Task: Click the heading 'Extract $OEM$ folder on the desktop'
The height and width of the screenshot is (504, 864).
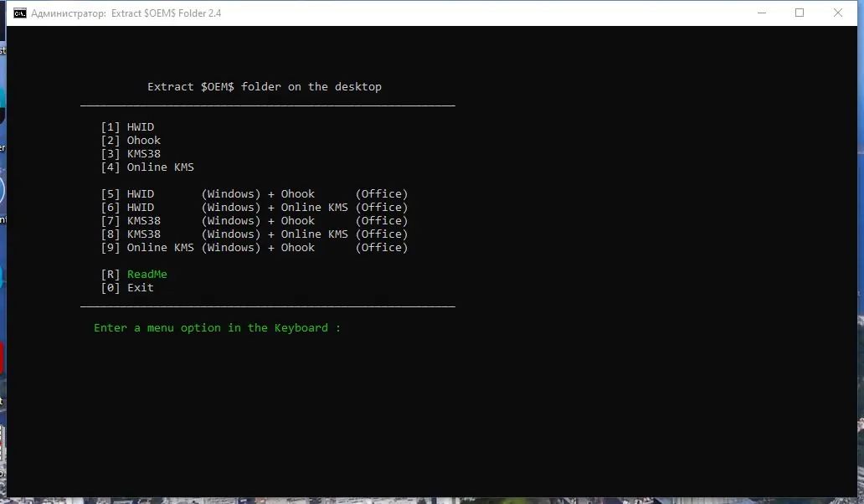Action: pyautogui.click(x=265, y=86)
